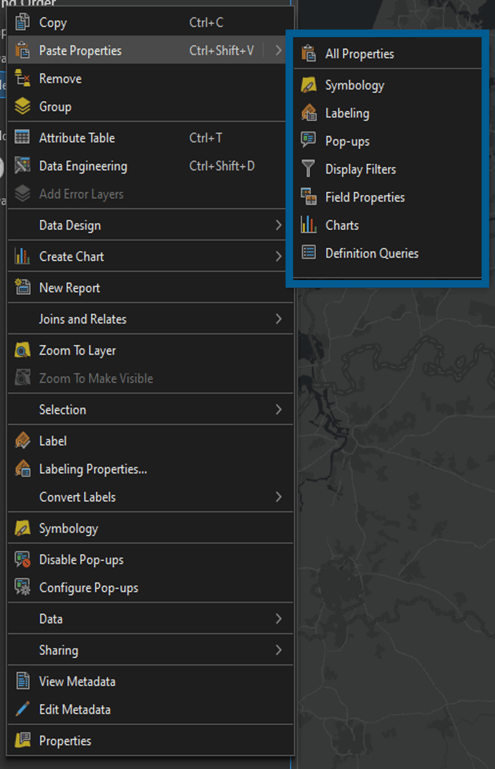Click the Ctrl+T shortcut text

(206, 138)
